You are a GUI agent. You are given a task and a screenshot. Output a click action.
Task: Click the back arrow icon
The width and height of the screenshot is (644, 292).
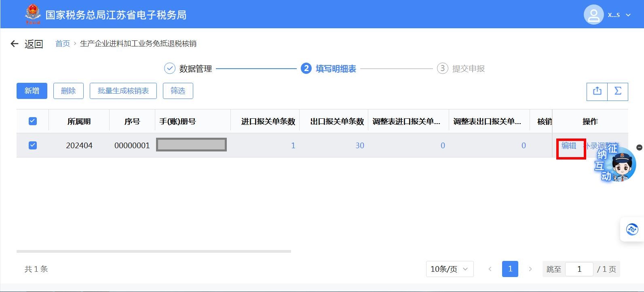point(15,44)
